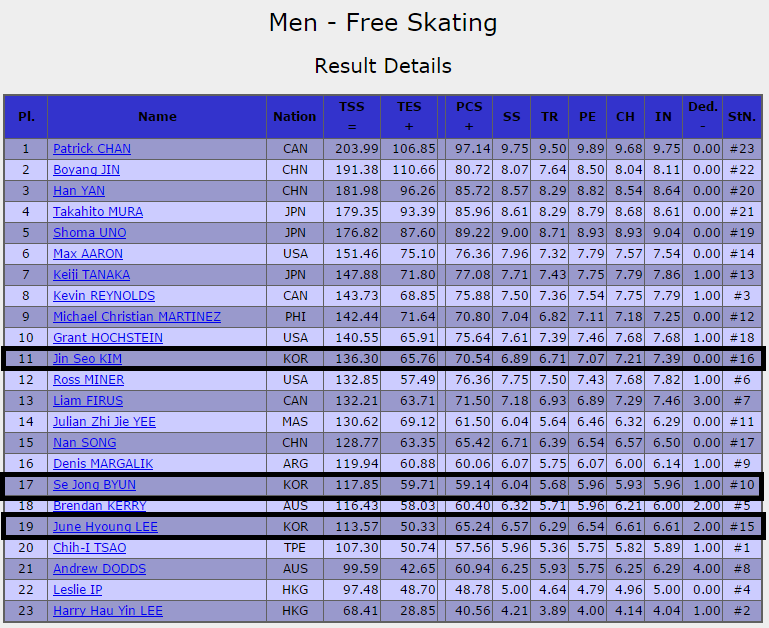Image resolution: width=769 pixels, height=628 pixels.
Task: Click Keiji TANAKA's name link
Action: coord(92,275)
